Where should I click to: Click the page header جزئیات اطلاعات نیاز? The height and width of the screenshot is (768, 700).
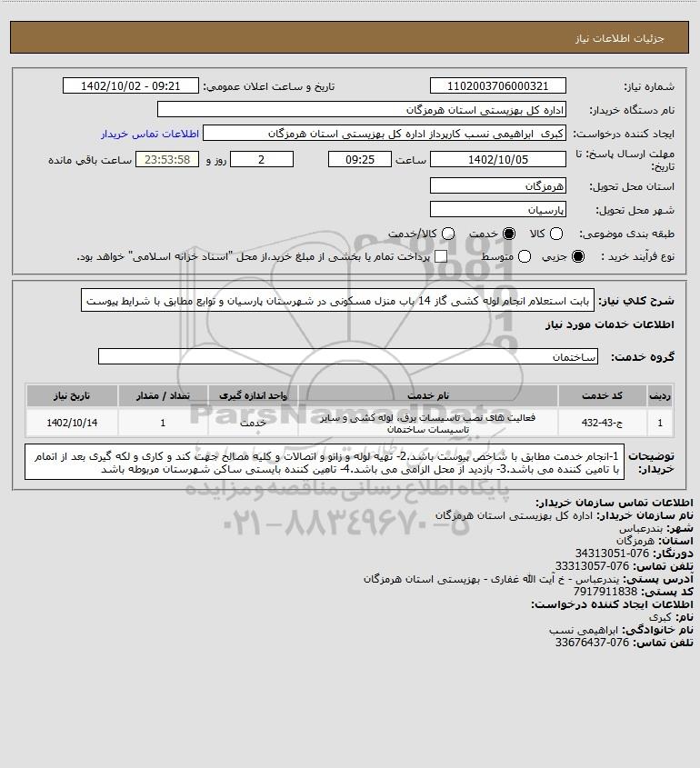tap(619, 38)
